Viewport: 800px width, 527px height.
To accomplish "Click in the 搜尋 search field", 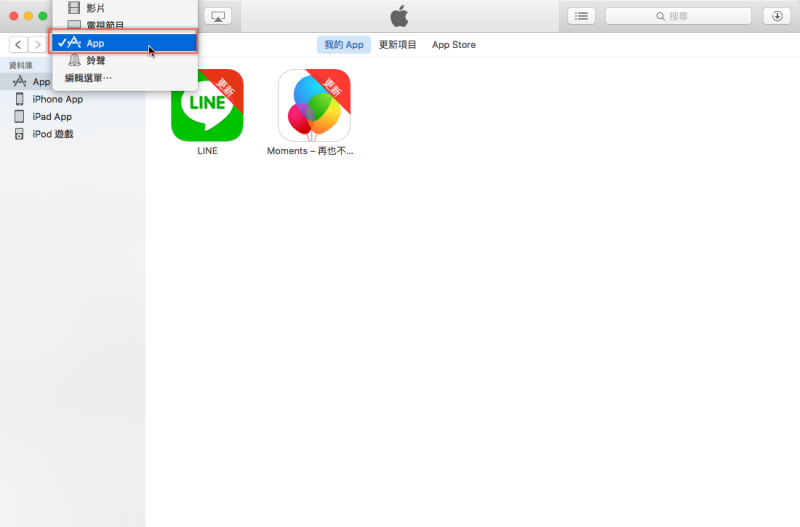I will pos(678,16).
